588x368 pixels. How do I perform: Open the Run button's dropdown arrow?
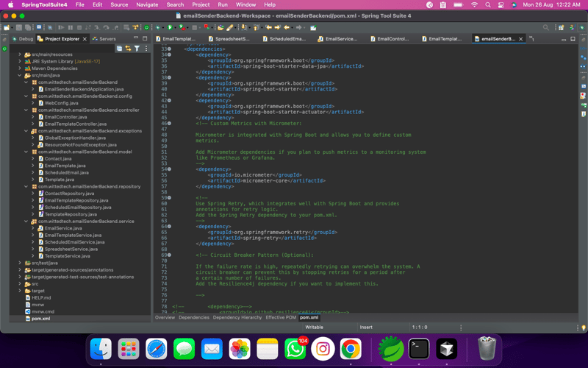point(175,28)
